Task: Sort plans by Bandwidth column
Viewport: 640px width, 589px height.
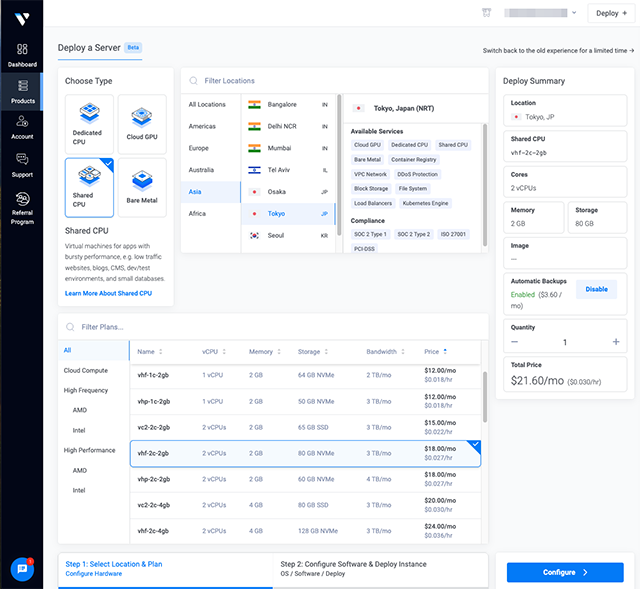Action: (x=385, y=352)
